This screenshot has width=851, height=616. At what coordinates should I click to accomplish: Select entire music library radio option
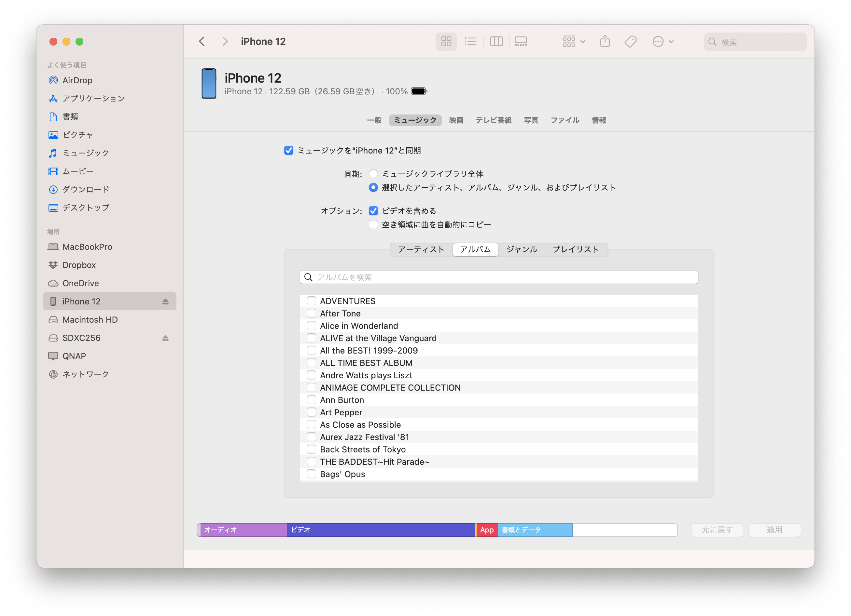coord(373,174)
